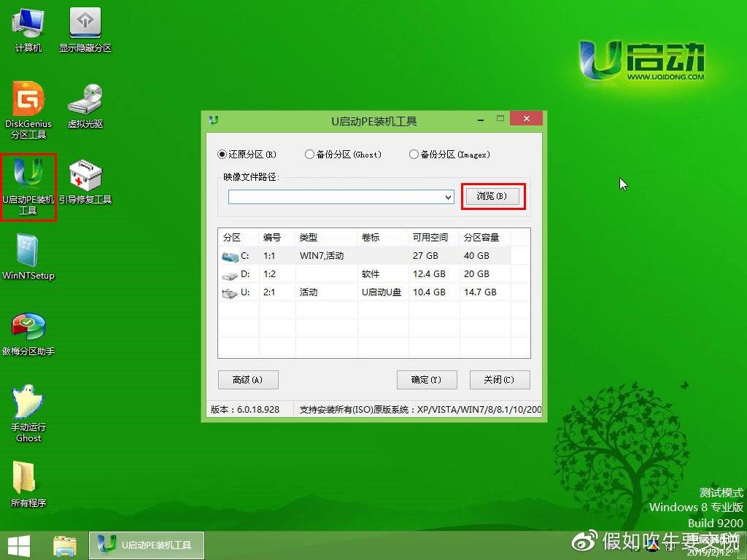Open the Windows Start button
This screenshot has height=560, width=747.
tap(19, 545)
